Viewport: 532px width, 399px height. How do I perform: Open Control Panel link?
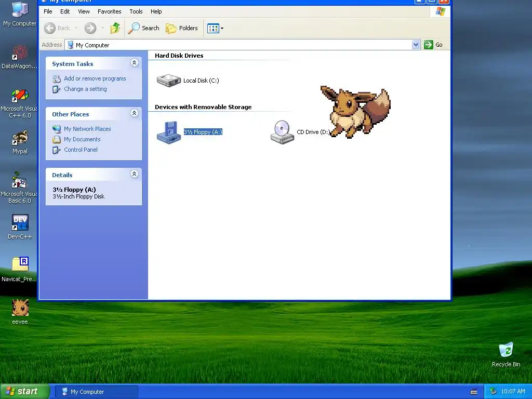point(81,150)
